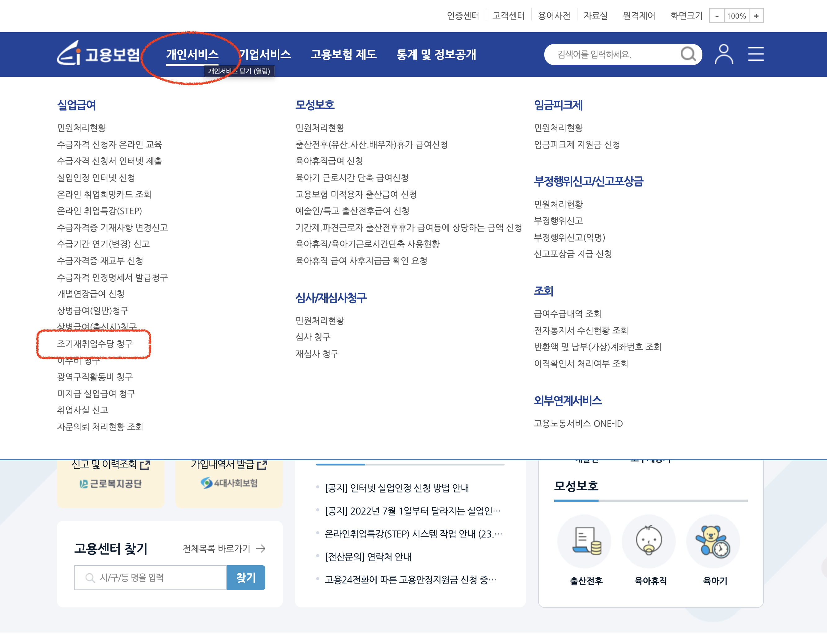Click the 찾기 search button

(246, 577)
